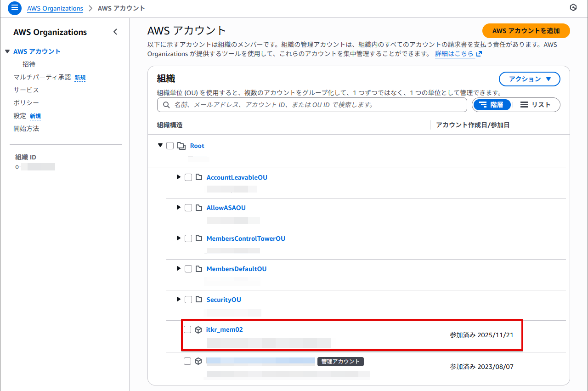Click the SecurityOU folder icon
This screenshot has height=391, width=588.
coord(199,300)
